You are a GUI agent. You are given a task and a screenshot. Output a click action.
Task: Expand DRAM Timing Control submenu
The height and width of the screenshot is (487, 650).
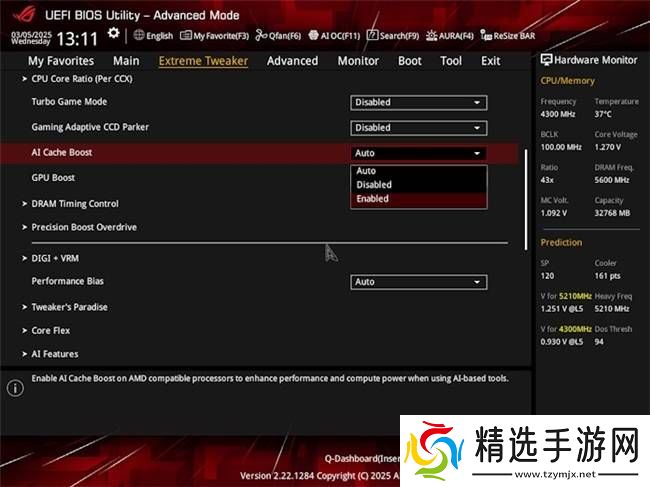point(75,204)
